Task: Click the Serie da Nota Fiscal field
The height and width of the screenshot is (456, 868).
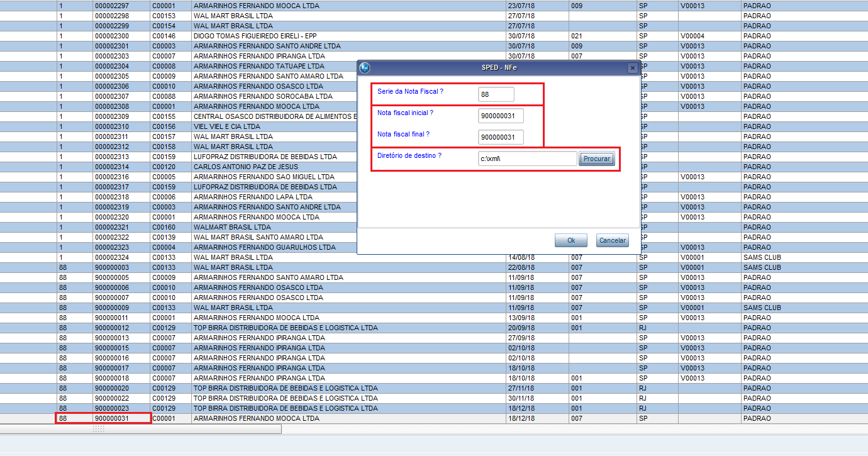Action: 496,94
